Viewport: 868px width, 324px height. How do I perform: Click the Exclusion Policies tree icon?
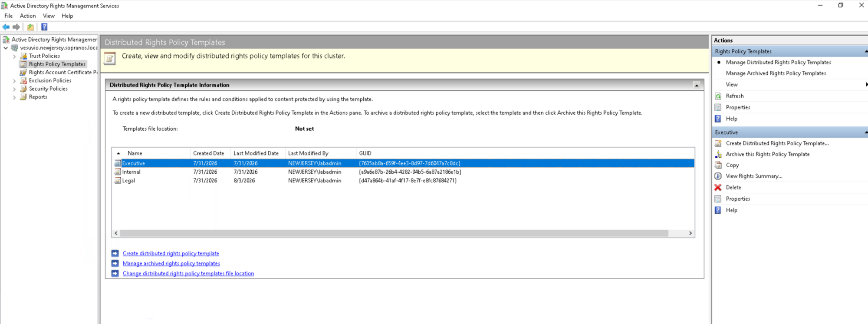click(x=23, y=81)
